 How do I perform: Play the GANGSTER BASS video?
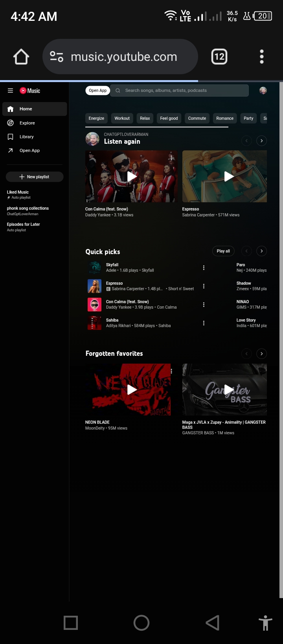point(225,390)
